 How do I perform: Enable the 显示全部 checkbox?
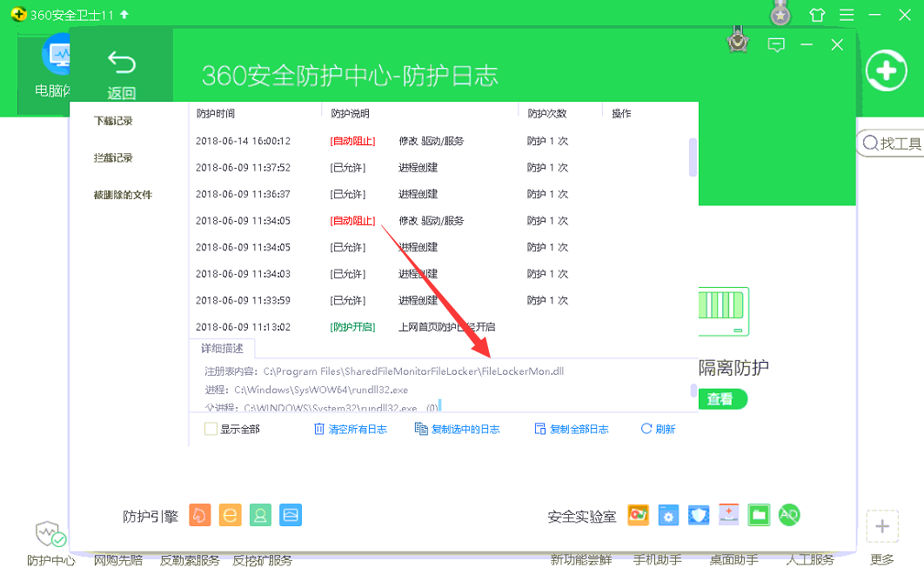211,429
